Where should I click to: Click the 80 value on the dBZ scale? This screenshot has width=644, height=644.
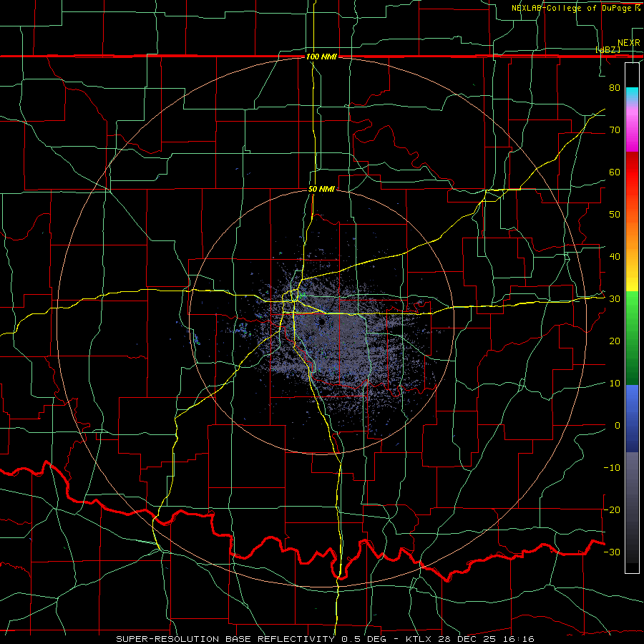[x=615, y=87]
